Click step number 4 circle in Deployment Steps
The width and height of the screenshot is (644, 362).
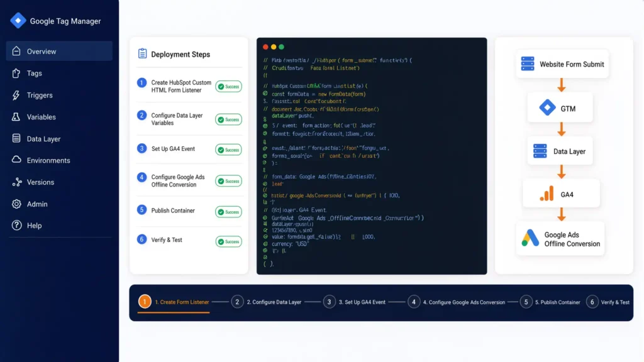point(142,177)
